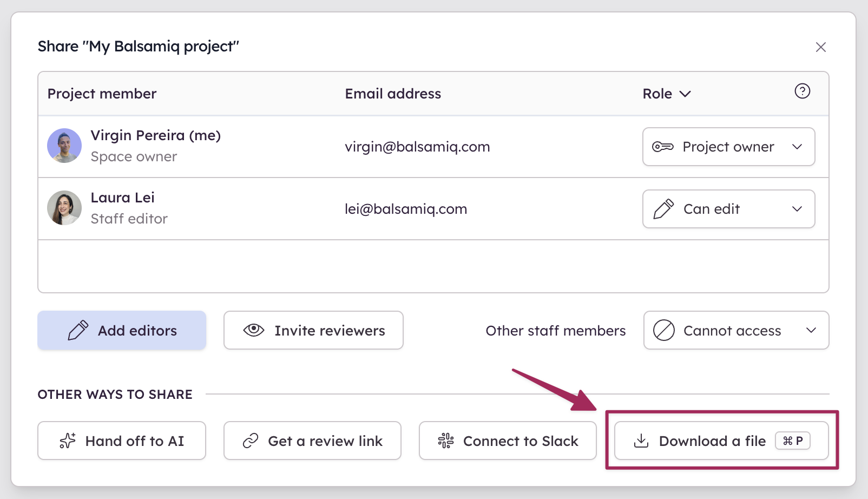This screenshot has height=499, width=868.
Task: Expand Laura Lei's Can edit dropdown
Action: tap(728, 209)
